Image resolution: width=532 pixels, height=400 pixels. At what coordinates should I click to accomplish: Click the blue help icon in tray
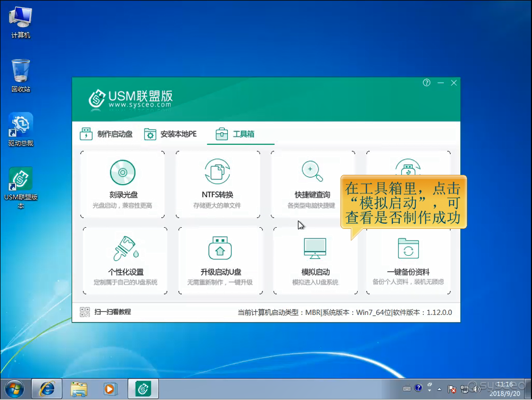(418, 388)
